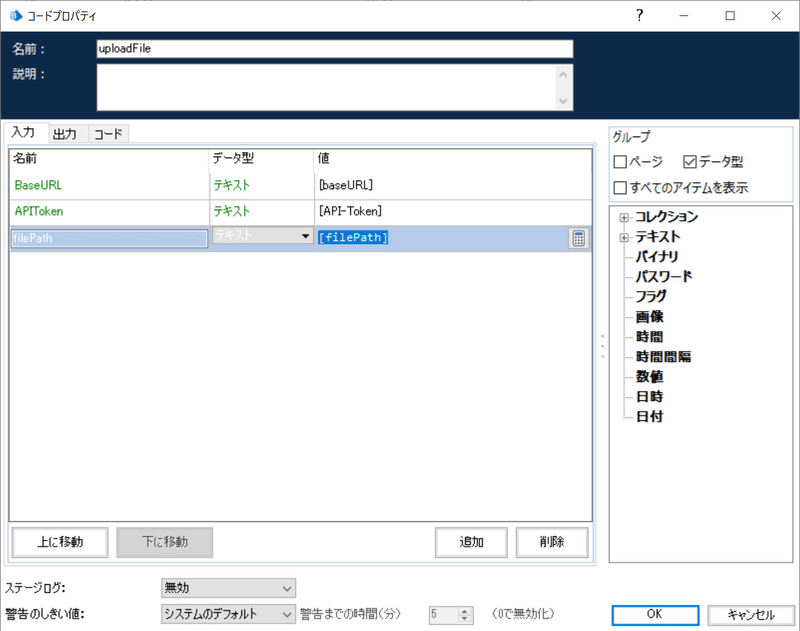Screen dimensions: 800x631
Task: Select フラグ in the data tree
Action: [651, 296]
